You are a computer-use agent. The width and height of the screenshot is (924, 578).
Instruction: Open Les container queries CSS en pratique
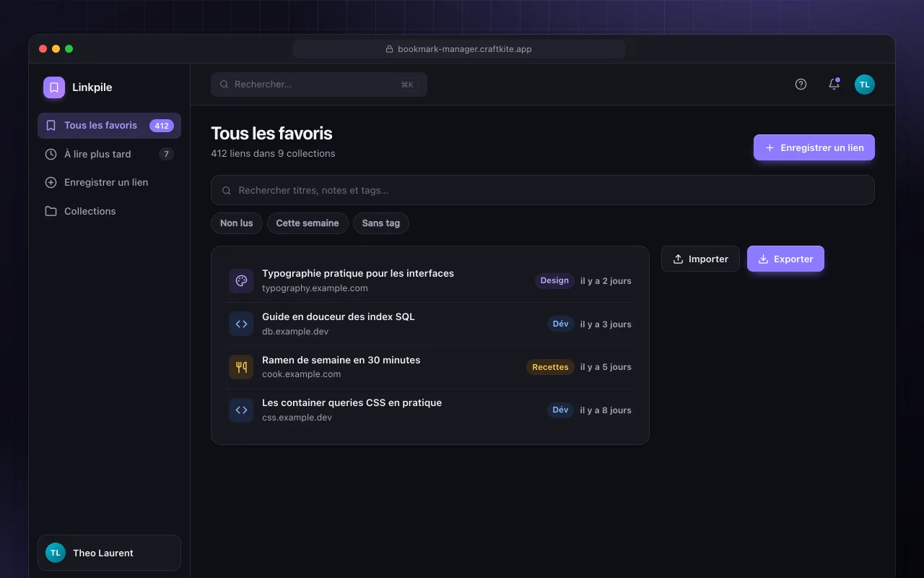click(352, 402)
